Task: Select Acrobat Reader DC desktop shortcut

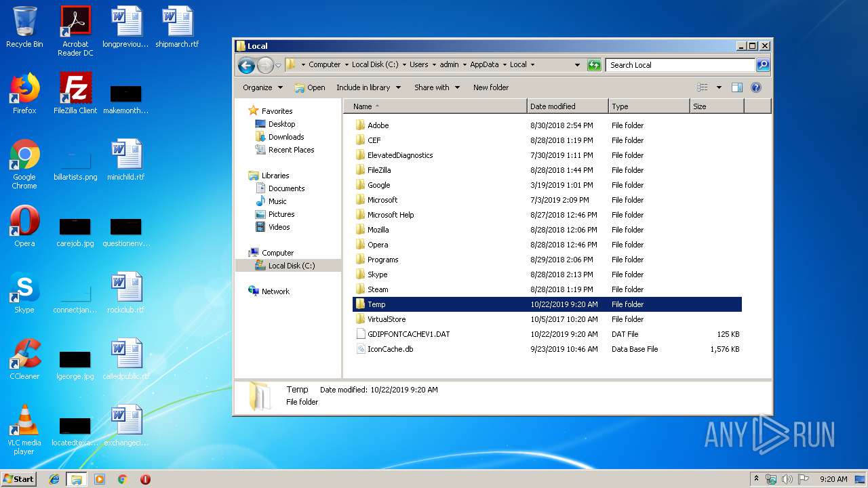Action: (x=75, y=31)
